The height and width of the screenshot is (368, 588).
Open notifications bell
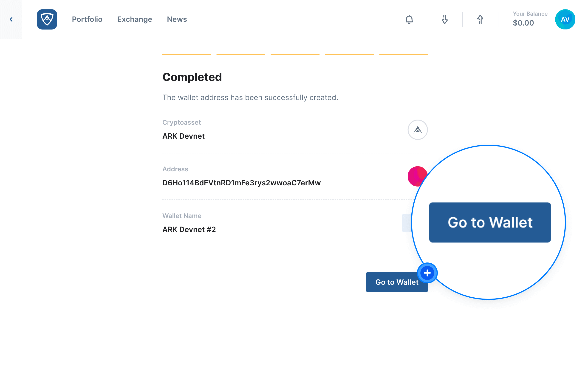[x=409, y=20]
